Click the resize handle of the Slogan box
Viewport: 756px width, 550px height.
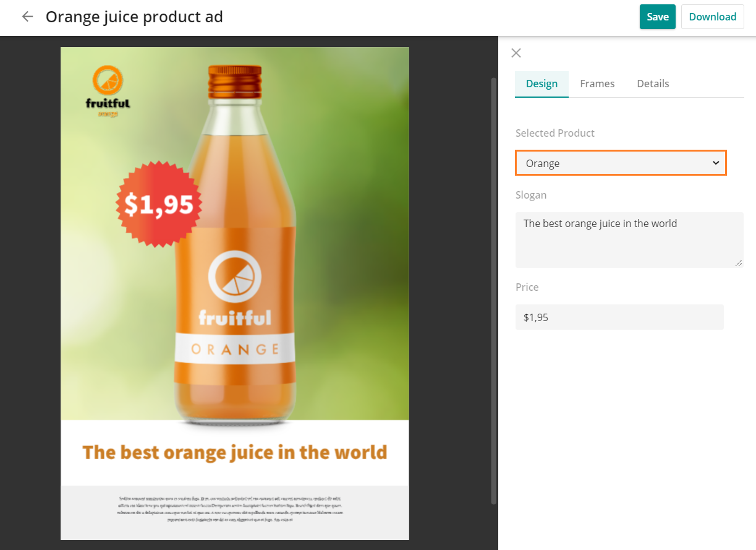tap(739, 263)
